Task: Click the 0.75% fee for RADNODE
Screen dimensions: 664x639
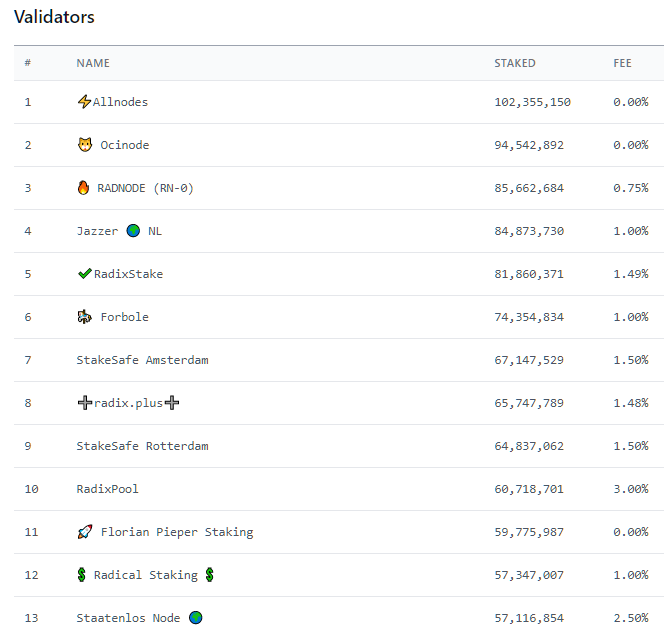Action: (631, 188)
